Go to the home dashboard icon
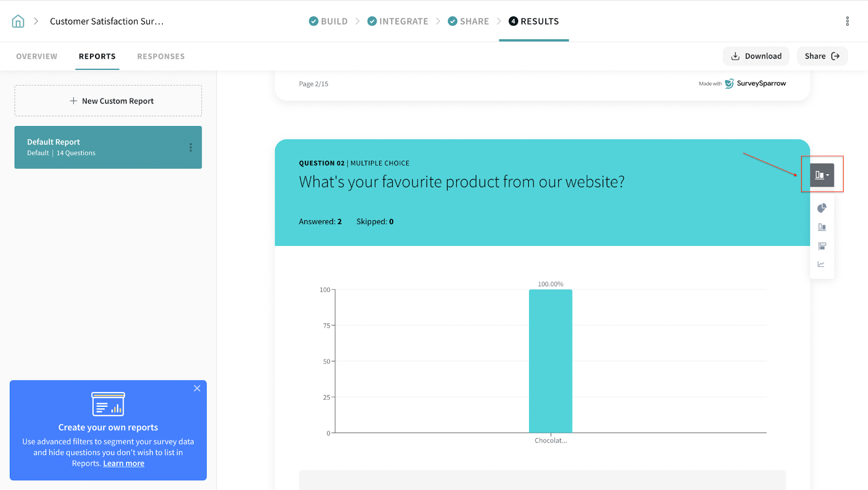This screenshot has width=868, height=490. pyautogui.click(x=18, y=21)
